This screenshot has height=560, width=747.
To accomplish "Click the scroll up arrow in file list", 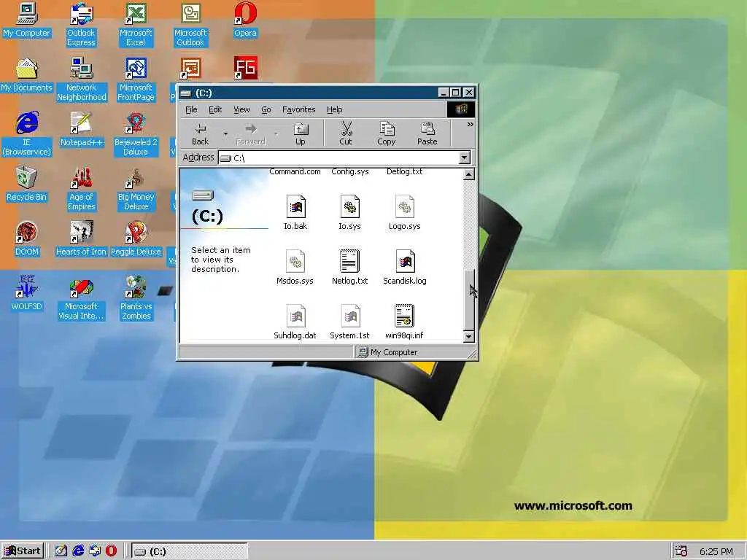I will [x=469, y=174].
